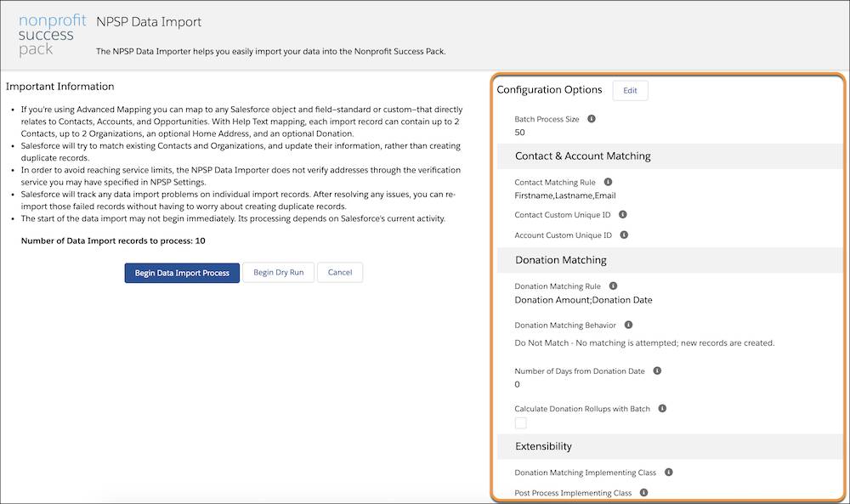850x504 pixels.
Task: Cancel the data import
Action: point(340,273)
